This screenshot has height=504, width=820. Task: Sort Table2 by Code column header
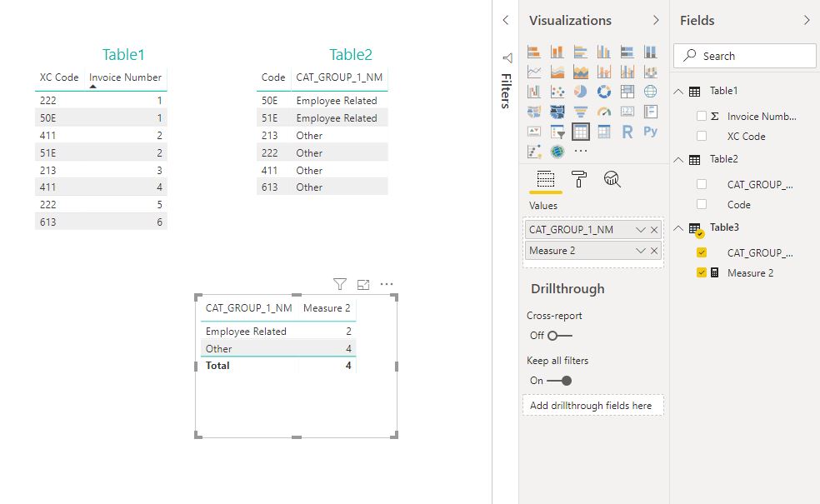click(273, 77)
